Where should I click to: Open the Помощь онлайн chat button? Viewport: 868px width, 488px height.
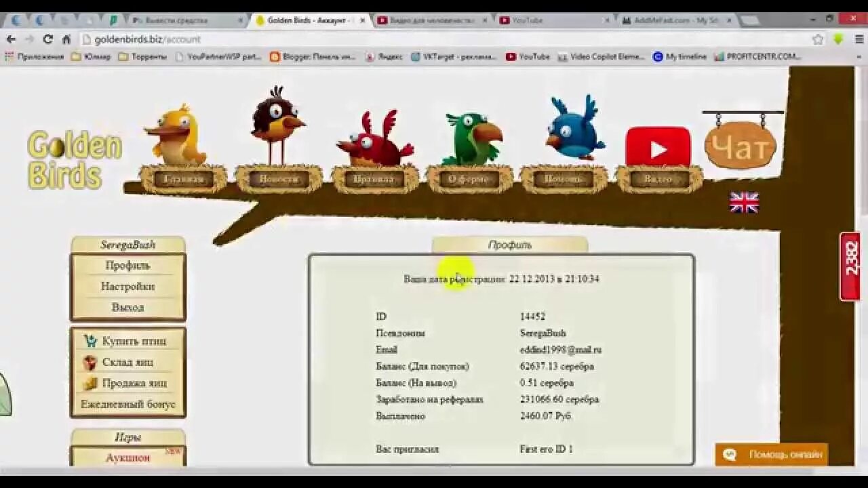click(772, 455)
